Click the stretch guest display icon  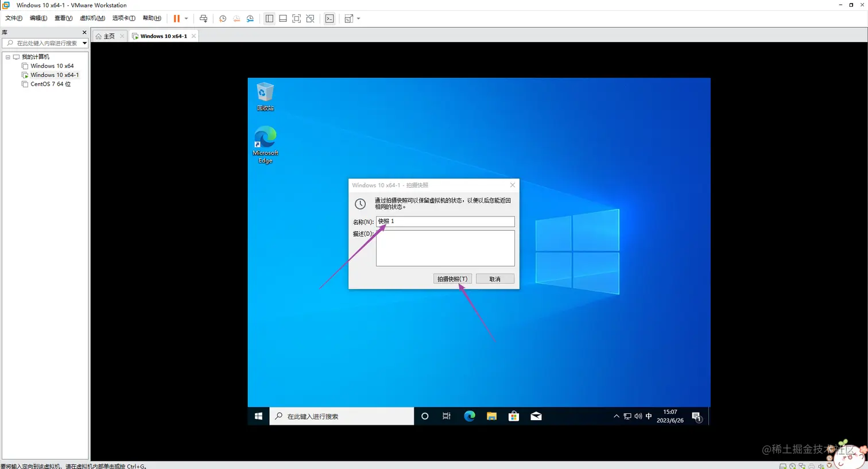point(348,18)
